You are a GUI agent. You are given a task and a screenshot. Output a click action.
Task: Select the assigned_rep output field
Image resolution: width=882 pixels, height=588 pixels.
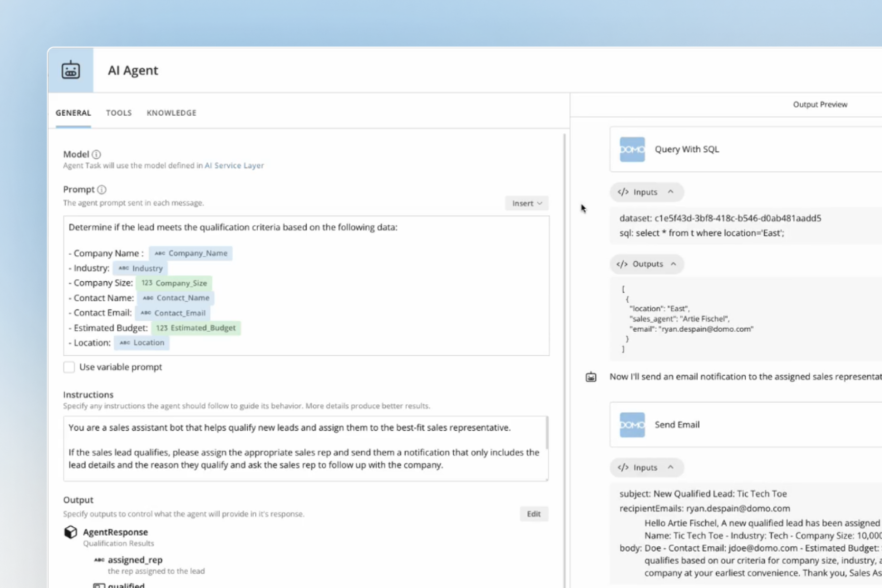(x=135, y=560)
